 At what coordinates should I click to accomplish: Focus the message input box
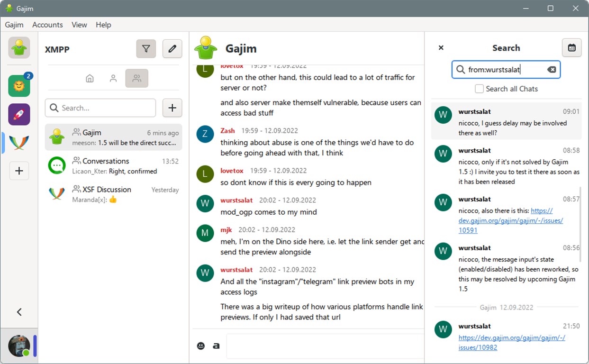[325, 346]
